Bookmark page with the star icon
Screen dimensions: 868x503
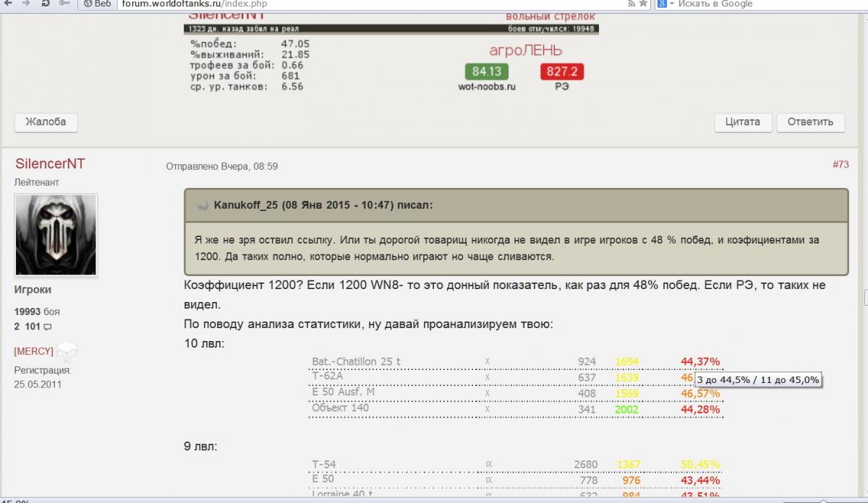click(642, 4)
